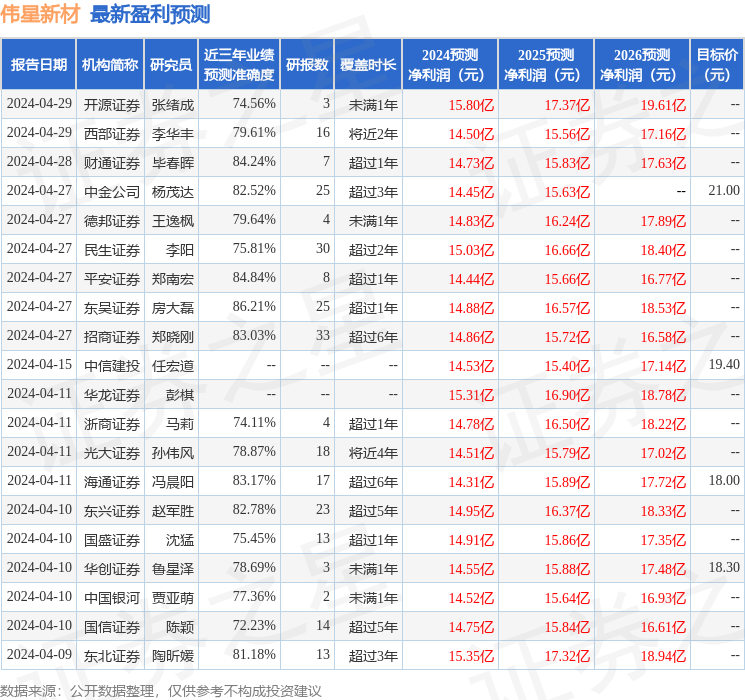Click the 2024预测净利润 column header
Viewport: 745px width, 700px height.
pos(450,64)
